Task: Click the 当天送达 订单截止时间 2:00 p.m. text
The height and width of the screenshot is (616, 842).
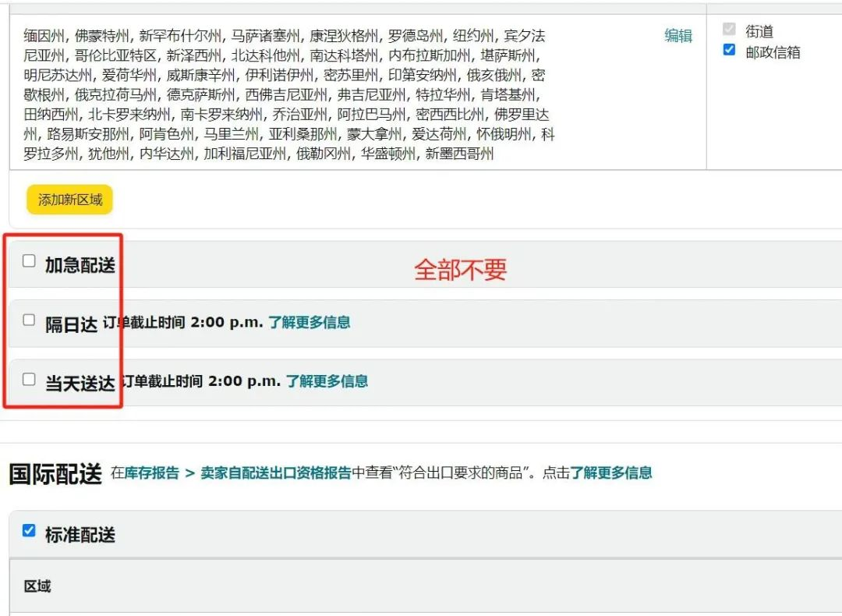Action: point(163,382)
